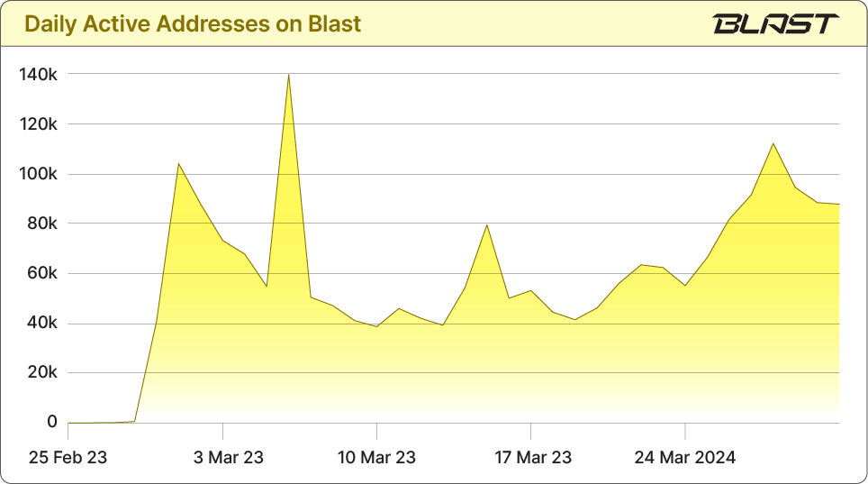Click the 0 y-axis label

tap(52, 422)
